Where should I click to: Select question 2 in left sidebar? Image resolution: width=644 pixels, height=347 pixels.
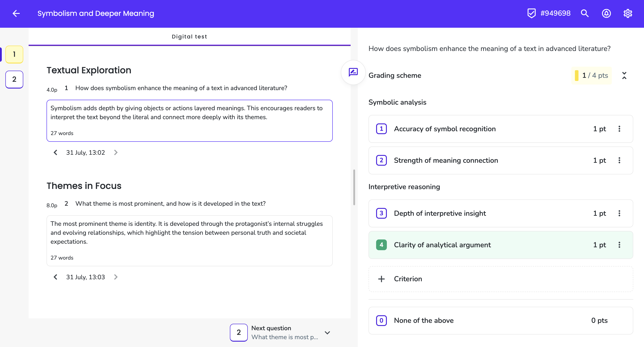coord(14,80)
